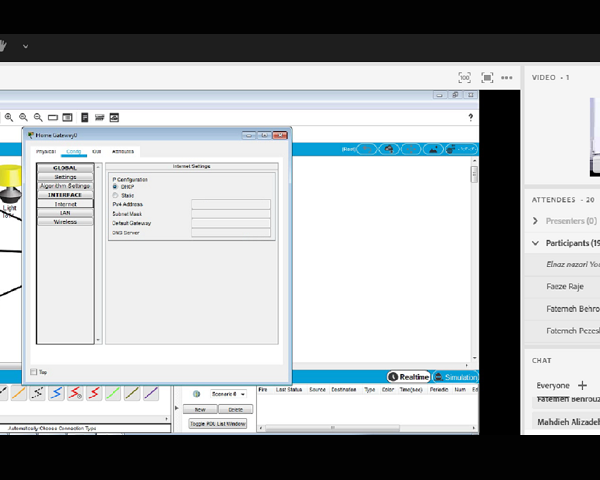This screenshot has height=480, width=600.
Task: Click the IPv4 Address input field
Action: tap(231, 204)
